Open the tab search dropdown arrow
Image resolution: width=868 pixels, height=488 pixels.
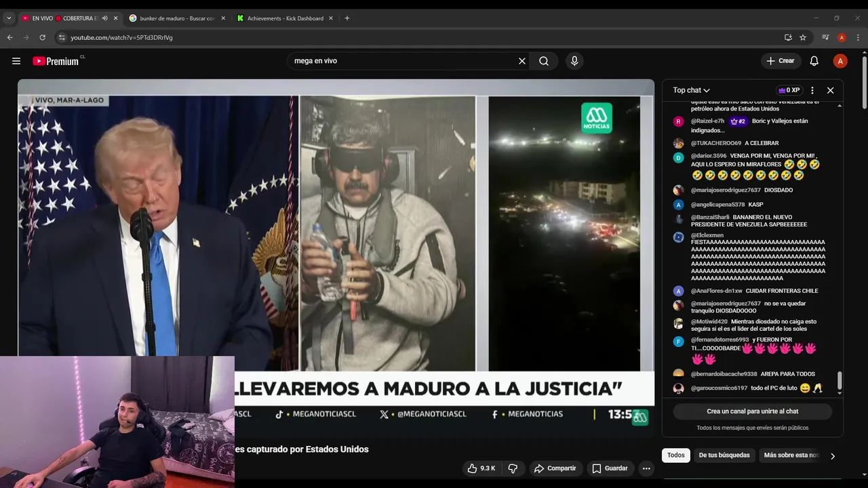click(x=9, y=18)
